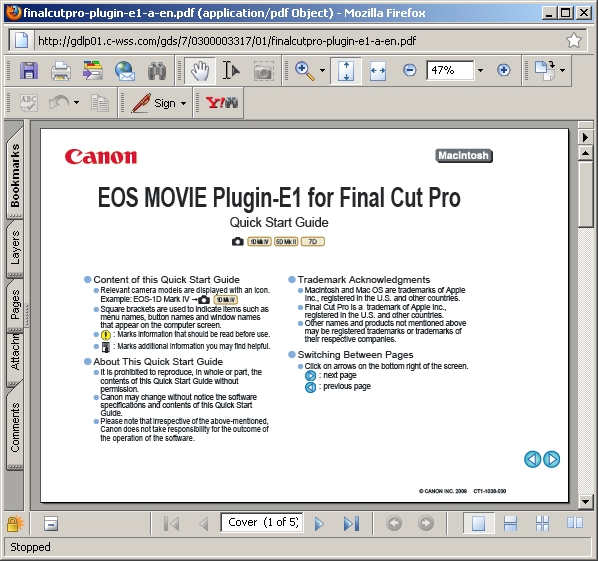This screenshot has height=561, width=598.
Task: Click the URL address bar
Action: pyautogui.click(x=297, y=41)
